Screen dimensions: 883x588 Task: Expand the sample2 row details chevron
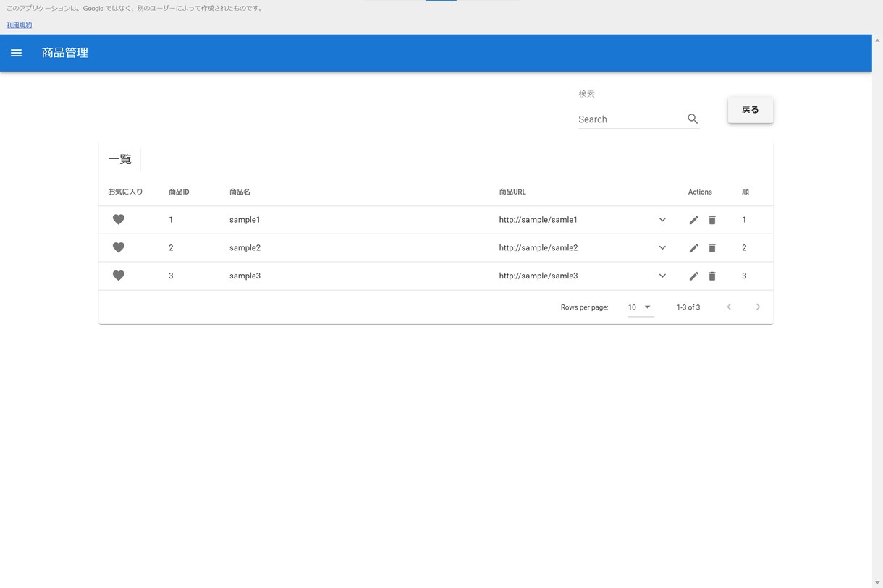coord(662,248)
